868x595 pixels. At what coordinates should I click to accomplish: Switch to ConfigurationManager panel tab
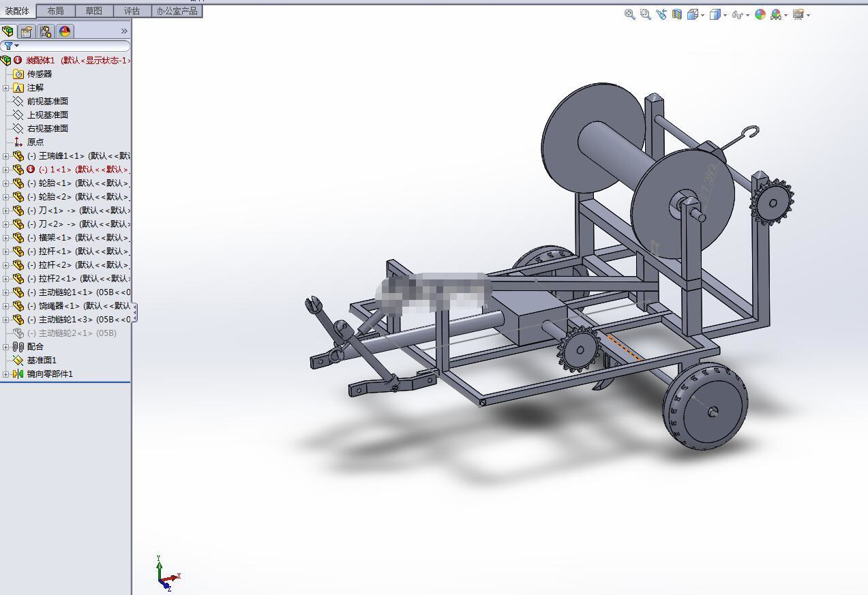pyautogui.click(x=46, y=31)
